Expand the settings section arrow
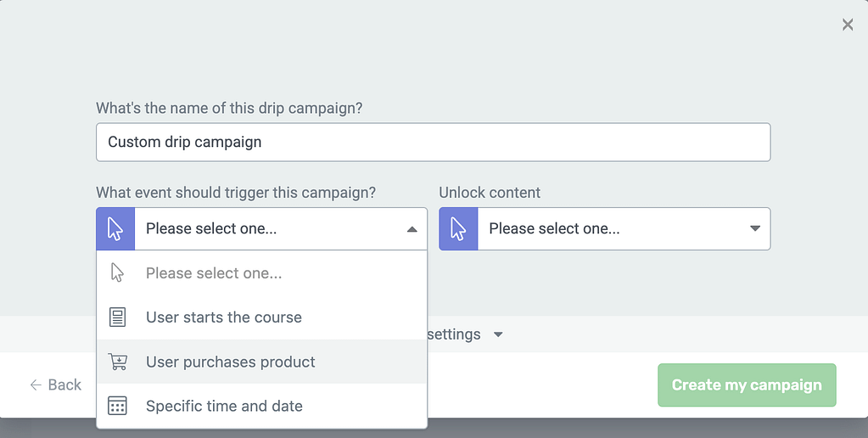868x438 pixels. point(498,334)
